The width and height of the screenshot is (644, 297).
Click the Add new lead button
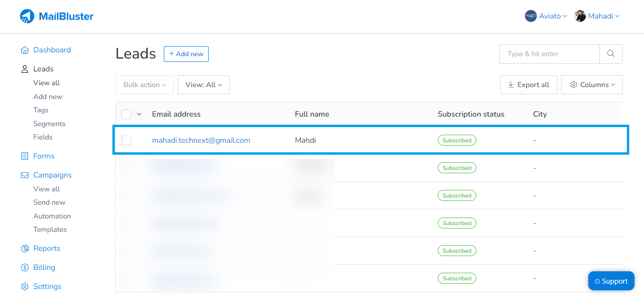[x=186, y=54]
